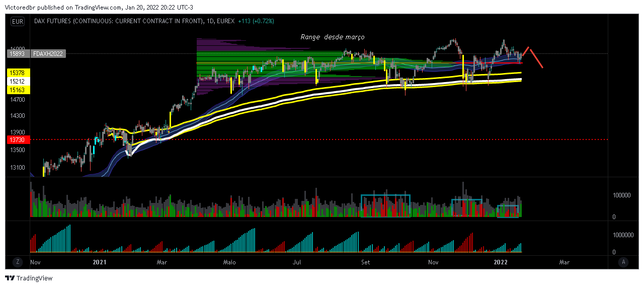Click the 13100 price axis value
This screenshot has width=644, height=287.
point(18,168)
